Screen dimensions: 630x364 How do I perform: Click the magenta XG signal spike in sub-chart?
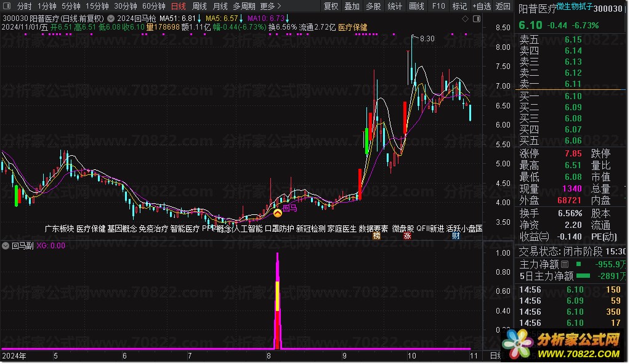[x=277, y=301]
